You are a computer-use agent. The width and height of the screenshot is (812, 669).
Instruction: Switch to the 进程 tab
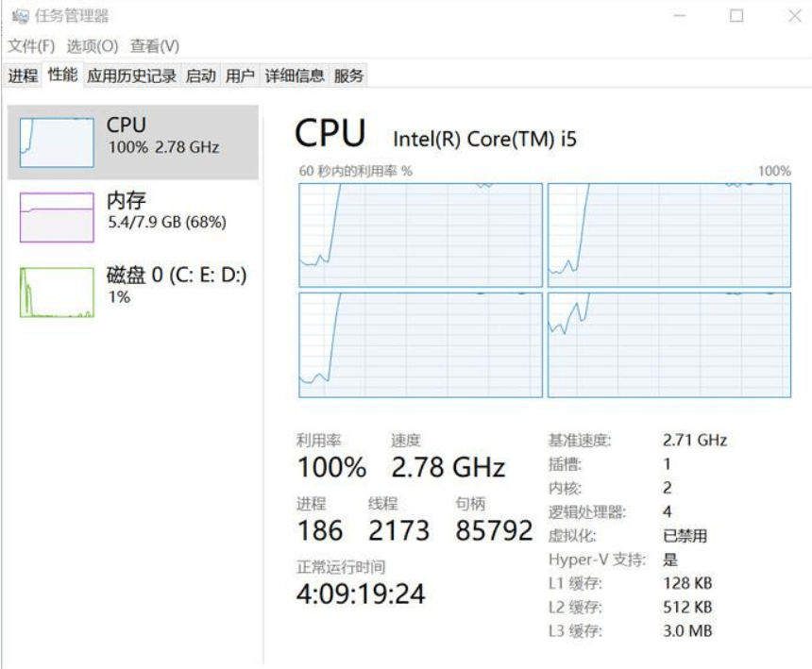click(x=23, y=76)
